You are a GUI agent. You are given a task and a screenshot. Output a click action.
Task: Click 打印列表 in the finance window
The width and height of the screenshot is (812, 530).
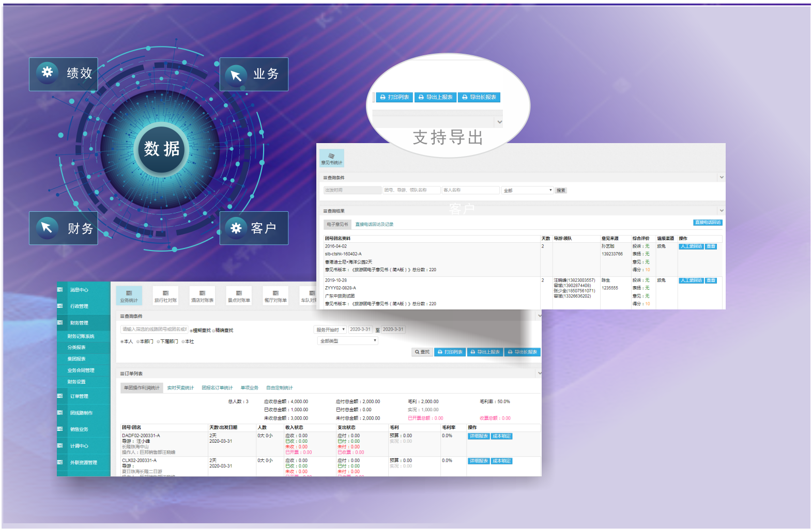[450, 352]
